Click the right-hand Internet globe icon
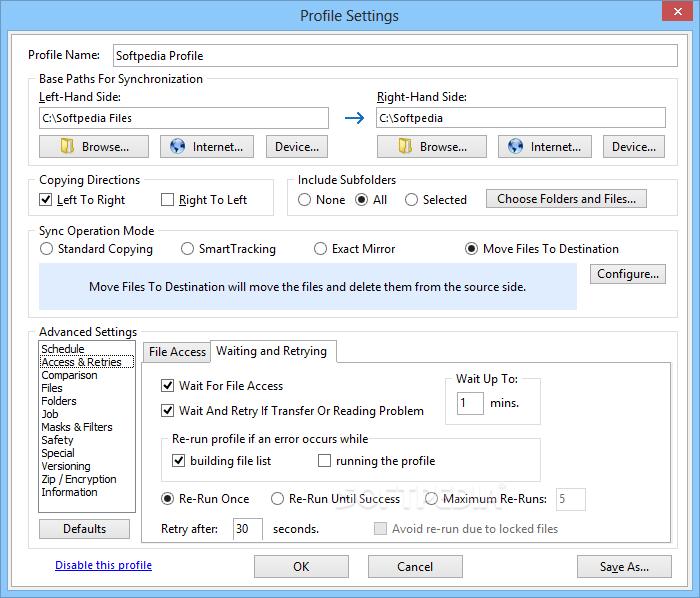Image resolution: width=700 pixels, height=598 pixels. coord(515,146)
